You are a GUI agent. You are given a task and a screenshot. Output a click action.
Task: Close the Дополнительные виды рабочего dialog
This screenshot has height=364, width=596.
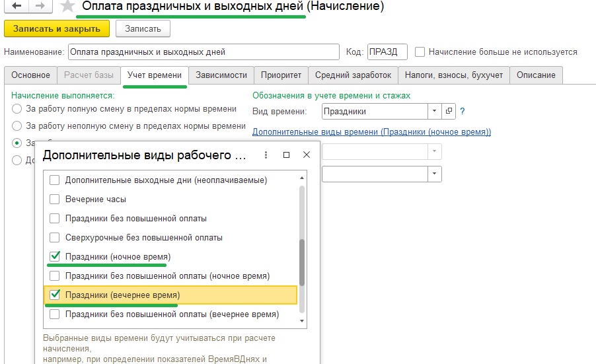(307, 155)
